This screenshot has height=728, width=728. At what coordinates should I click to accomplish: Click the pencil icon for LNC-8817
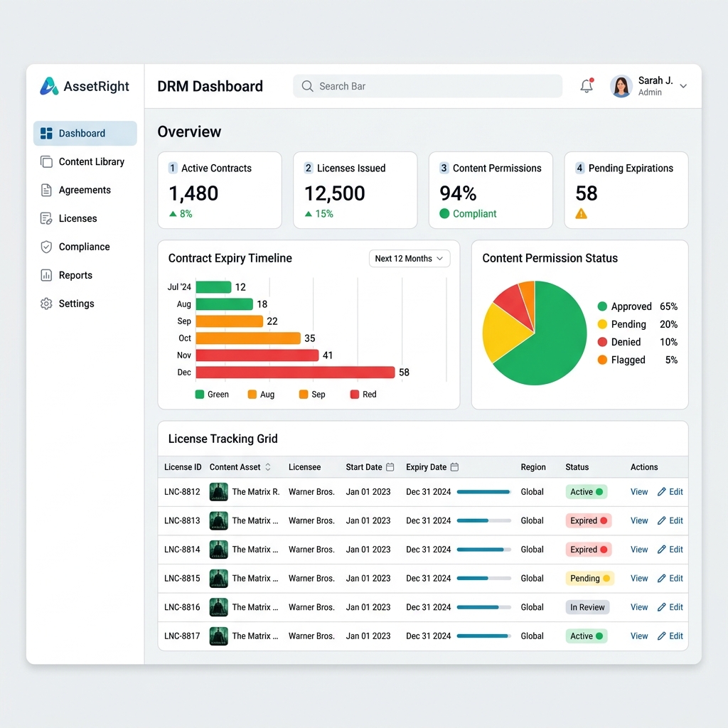[662, 636]
